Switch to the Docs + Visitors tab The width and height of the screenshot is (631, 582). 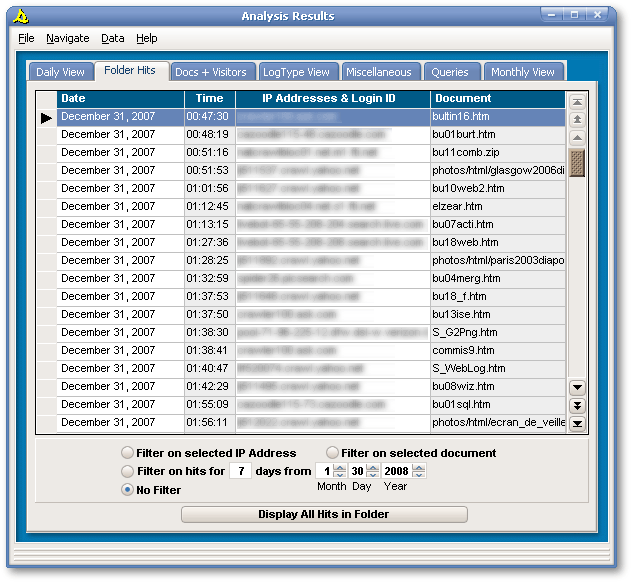pos(210,72)
